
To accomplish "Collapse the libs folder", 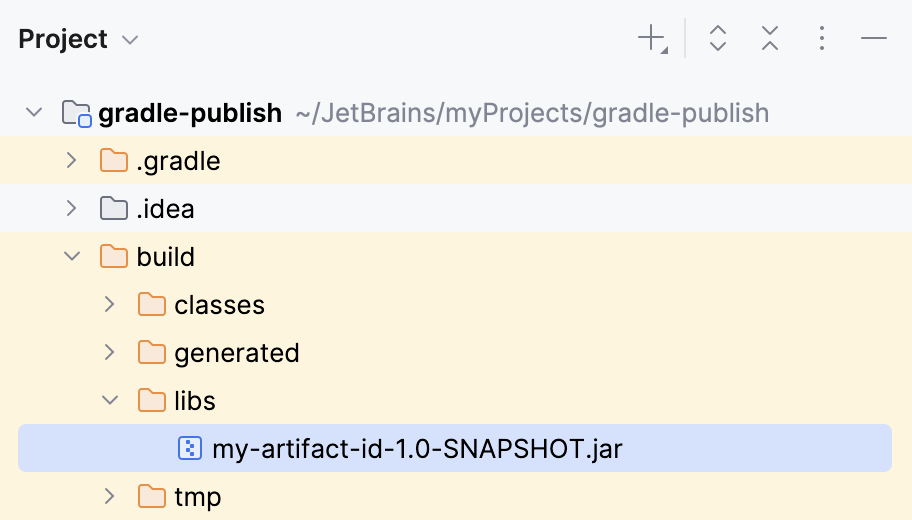I will click(x=109, y=401).
